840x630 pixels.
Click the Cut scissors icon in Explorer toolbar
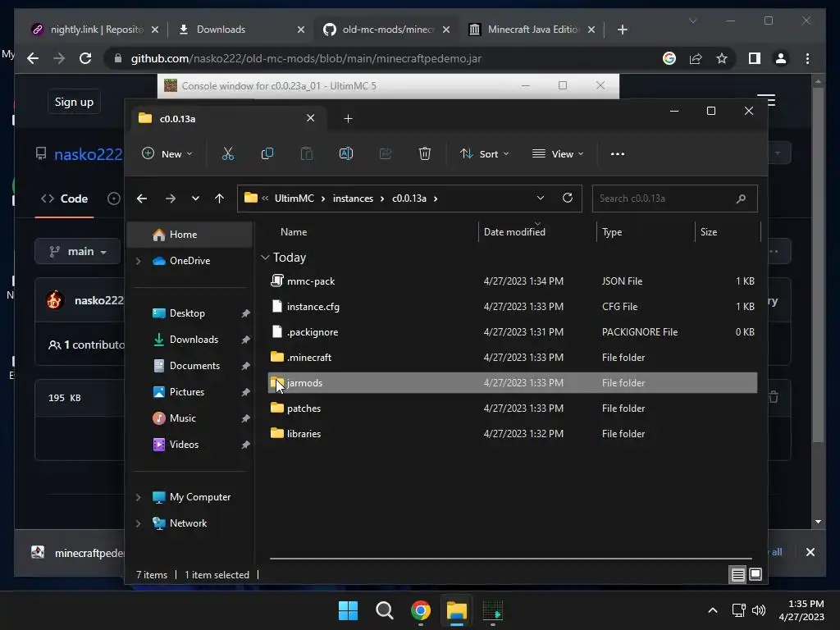point(228,153)
